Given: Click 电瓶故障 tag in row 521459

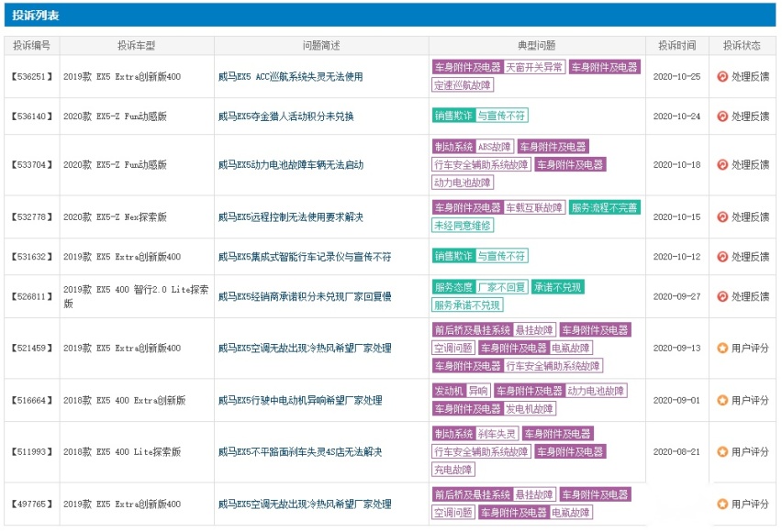Looking at the screenshot, I should point(571,348).
